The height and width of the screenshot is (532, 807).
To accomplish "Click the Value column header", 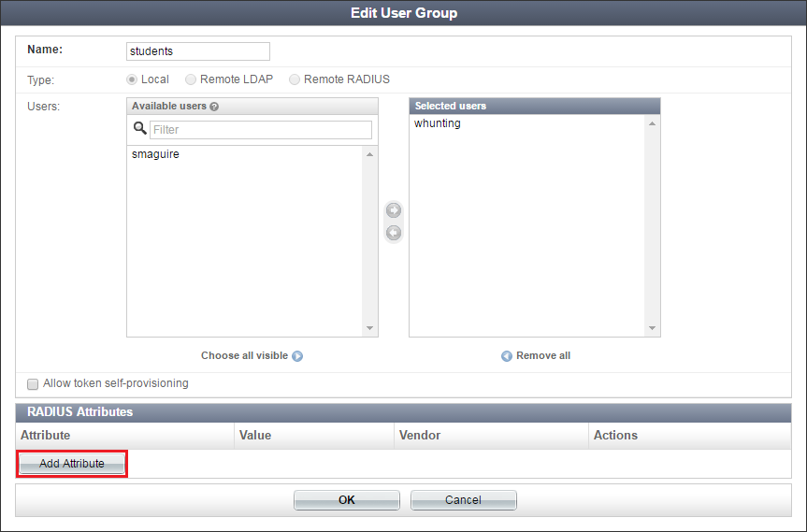I will (314, 436).
